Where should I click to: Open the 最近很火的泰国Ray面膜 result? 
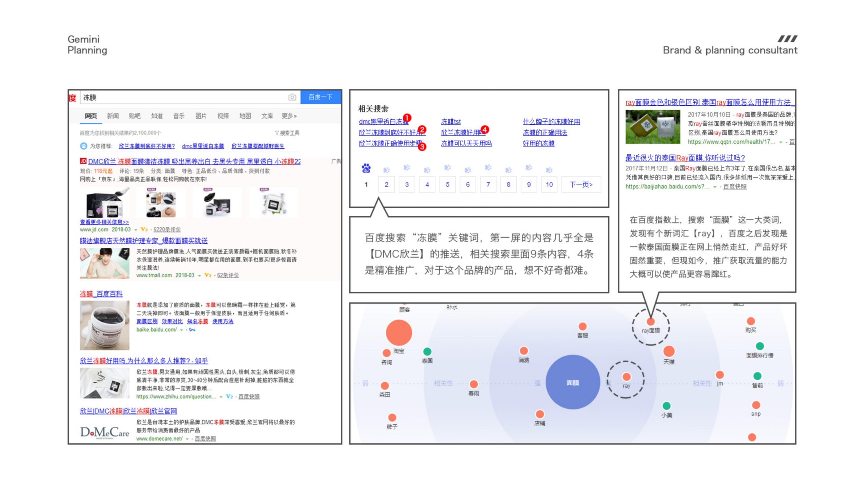click(x=685, y=158)
